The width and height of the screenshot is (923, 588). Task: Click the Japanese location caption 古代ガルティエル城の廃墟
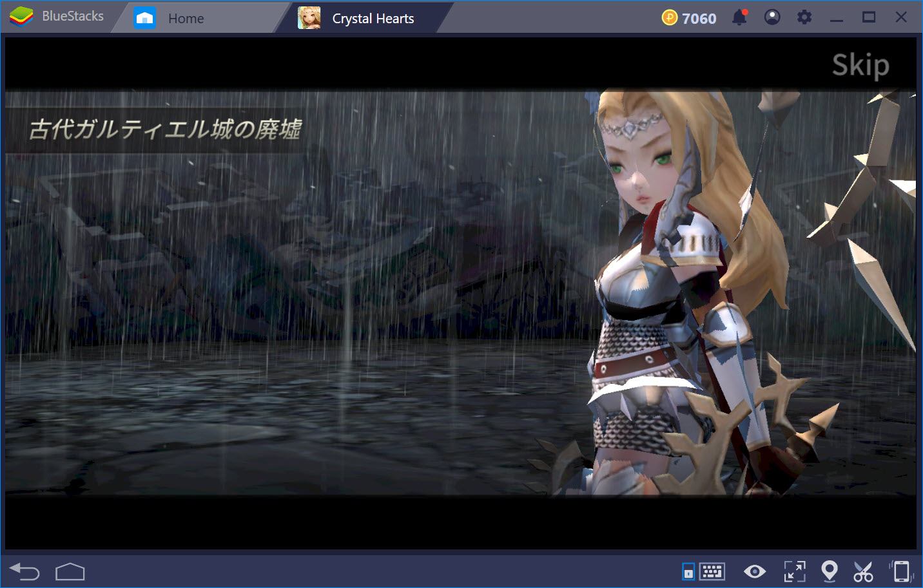pos(166,129)
